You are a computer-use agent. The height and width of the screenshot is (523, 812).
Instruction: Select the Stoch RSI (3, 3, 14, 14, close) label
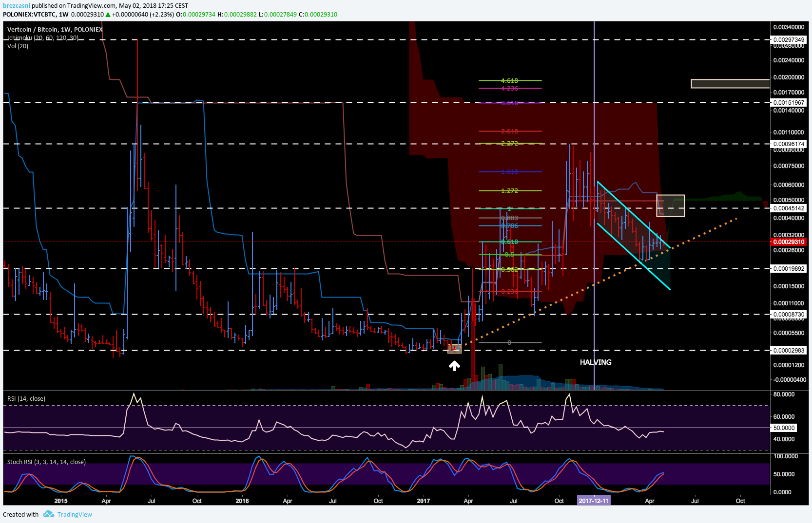pos(46,462)
